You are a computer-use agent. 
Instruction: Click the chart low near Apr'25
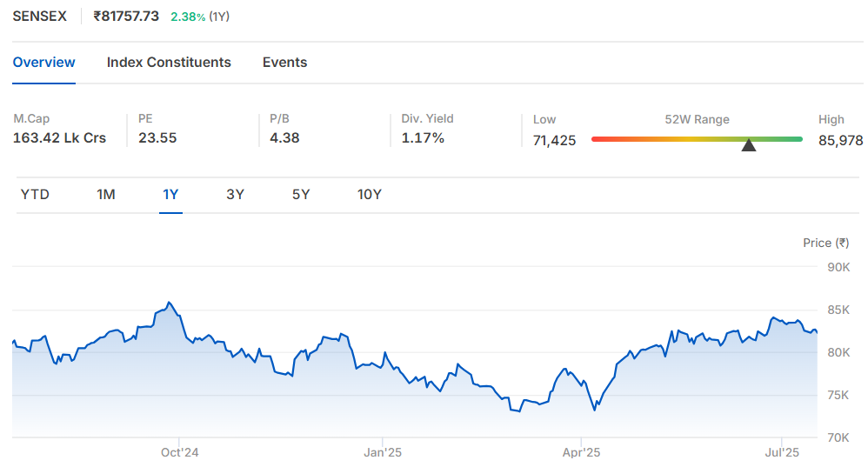point(595,410)
